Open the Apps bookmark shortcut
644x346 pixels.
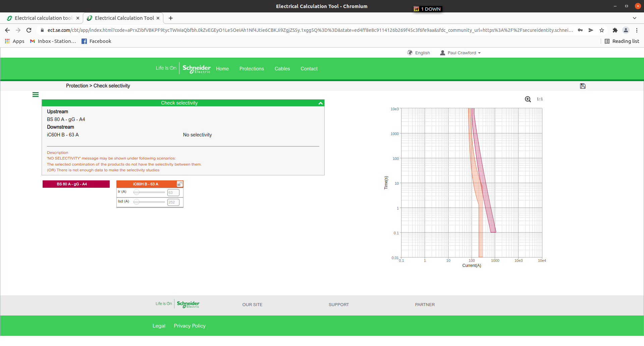point(14,41)
